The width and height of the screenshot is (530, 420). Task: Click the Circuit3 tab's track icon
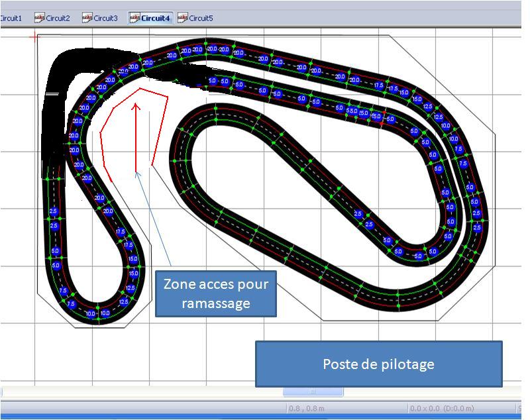[x=87, y=18]
